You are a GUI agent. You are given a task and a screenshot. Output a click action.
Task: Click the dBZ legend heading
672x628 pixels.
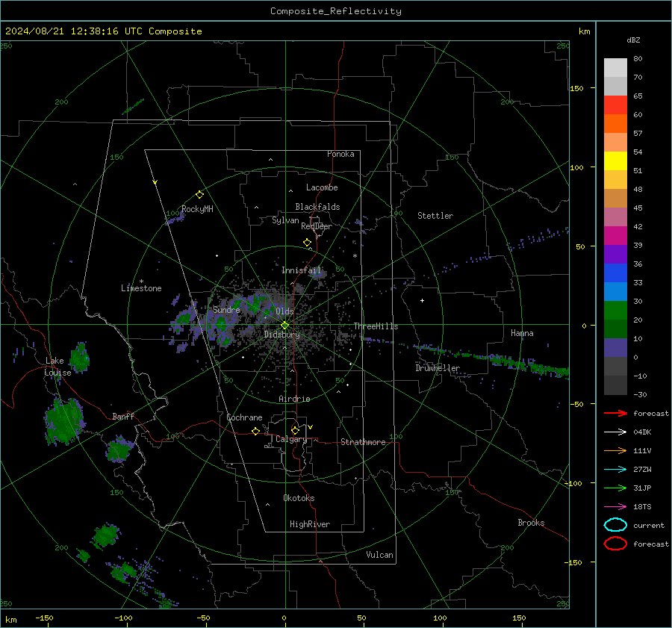(633, 40)
